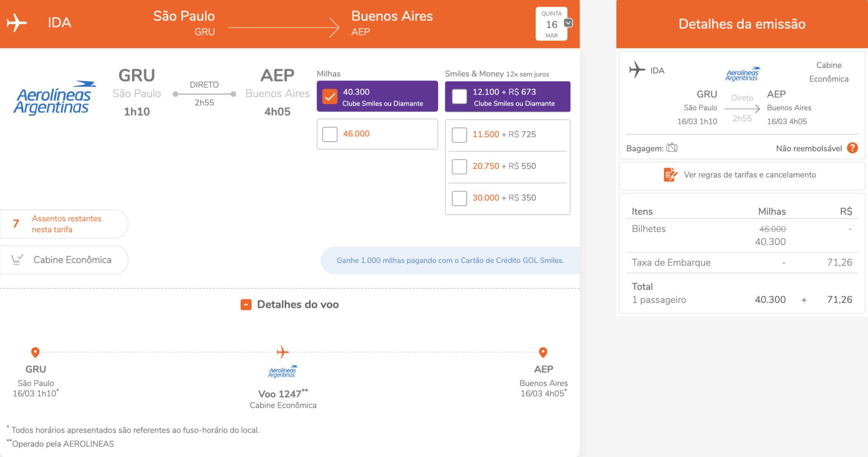
Task: Select the 46.000 miles fare checkbox
Action: [330, 134]
